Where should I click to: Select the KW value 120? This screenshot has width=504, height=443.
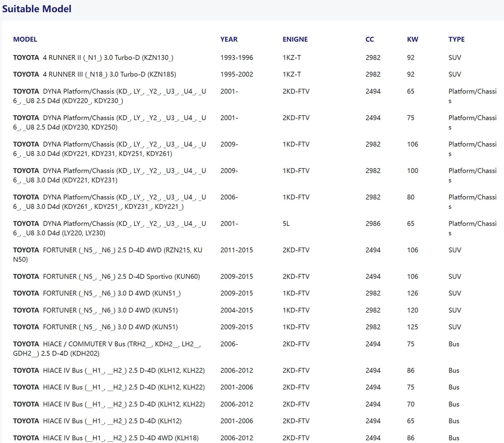pyautogui.click(x=413, y=310)
